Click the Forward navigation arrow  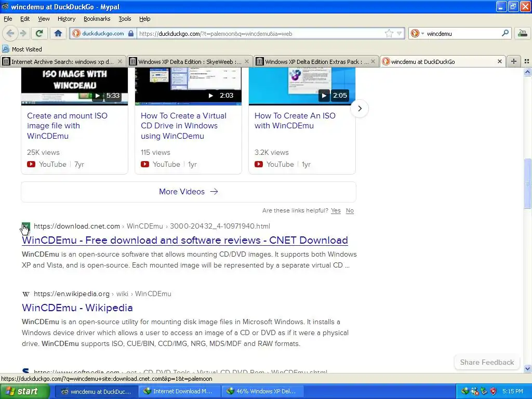click(23, 33)
